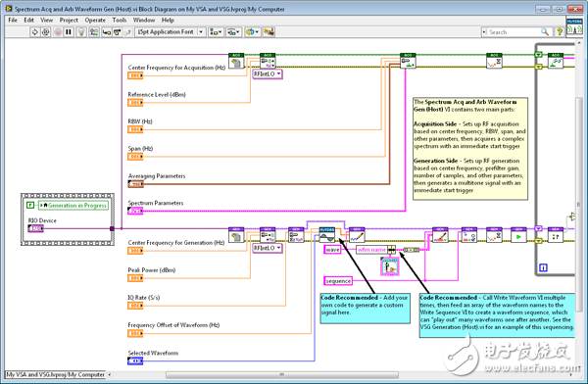The image size is (588, 384).
Task: Open the Align Objects dropdown
Action: tap(216, 32)
